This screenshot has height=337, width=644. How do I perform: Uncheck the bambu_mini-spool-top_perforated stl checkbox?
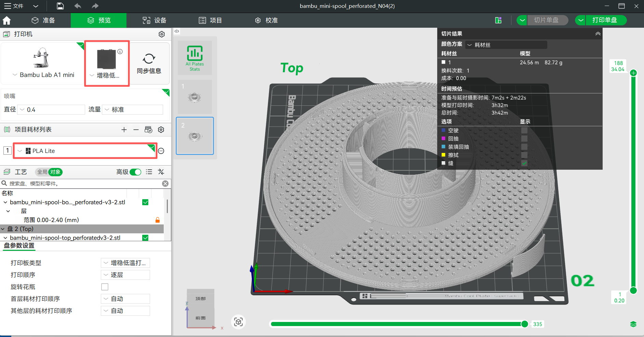[145, 238]
